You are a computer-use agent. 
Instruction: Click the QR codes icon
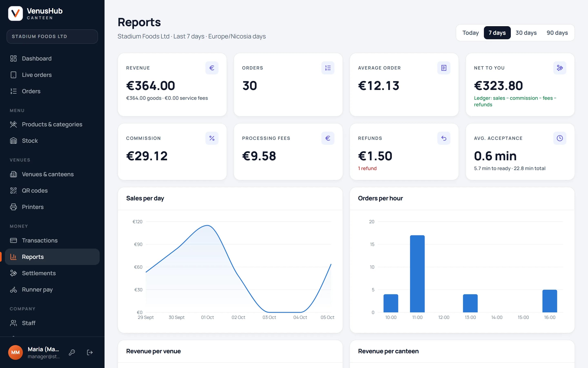pyautogui.click(x=13, y=191)
